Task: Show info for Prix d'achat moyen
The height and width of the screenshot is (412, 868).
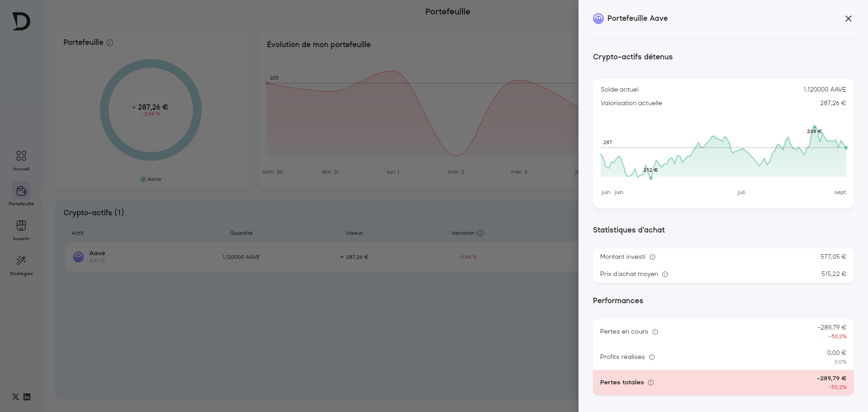Action: (665, 274)
